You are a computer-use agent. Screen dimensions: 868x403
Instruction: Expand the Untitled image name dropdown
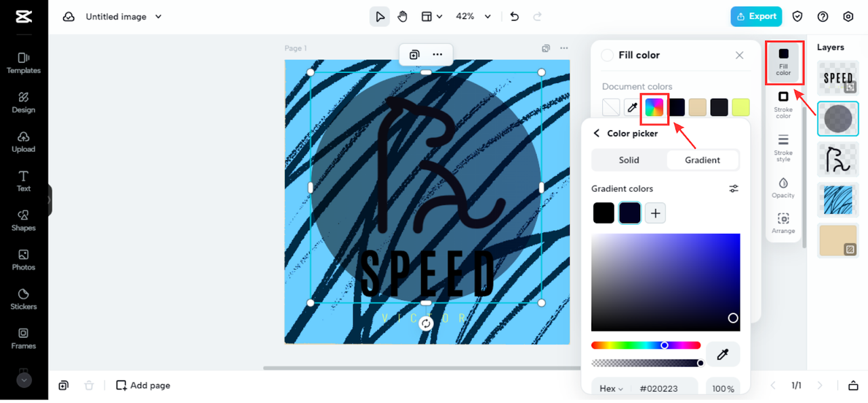click(159, 17)
